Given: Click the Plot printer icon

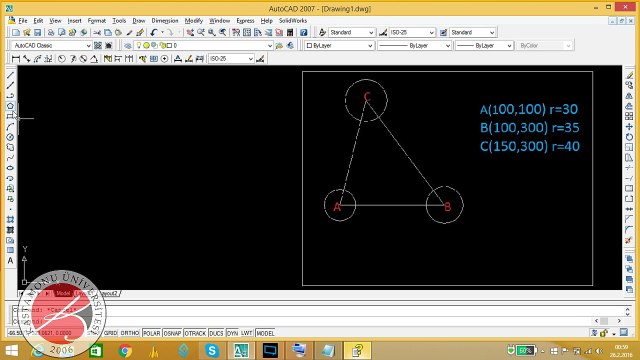Looking at the screenshot, I should point(51,32).
